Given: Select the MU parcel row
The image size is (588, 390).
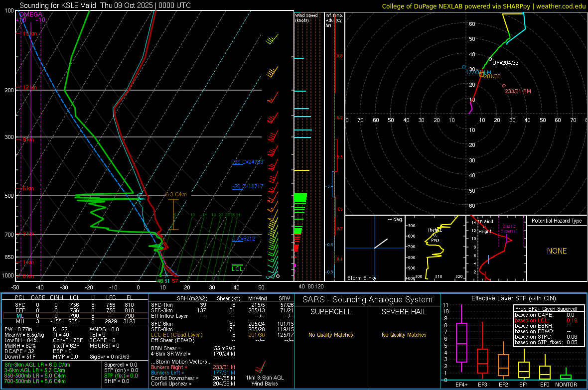Looking at the screenshot, I should 75,321.
